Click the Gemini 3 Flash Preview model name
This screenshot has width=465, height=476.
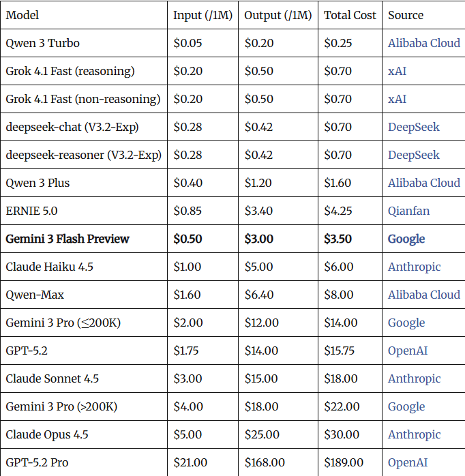point(67,239)
